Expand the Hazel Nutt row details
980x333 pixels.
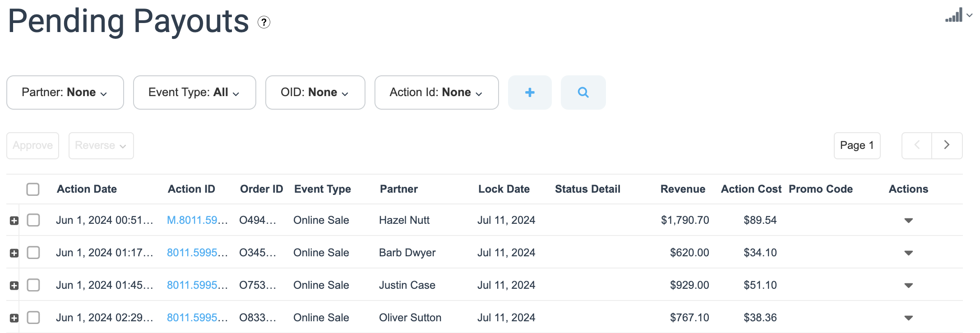pos(14,221)
